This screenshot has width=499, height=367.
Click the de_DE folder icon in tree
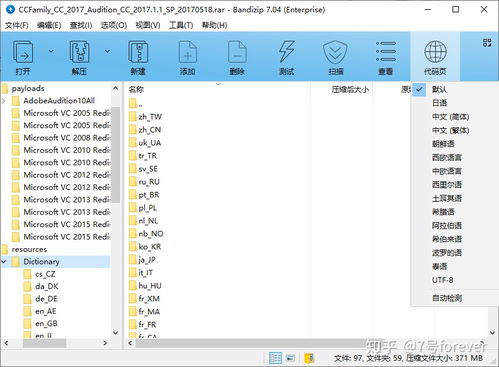[x=28, y=299]
